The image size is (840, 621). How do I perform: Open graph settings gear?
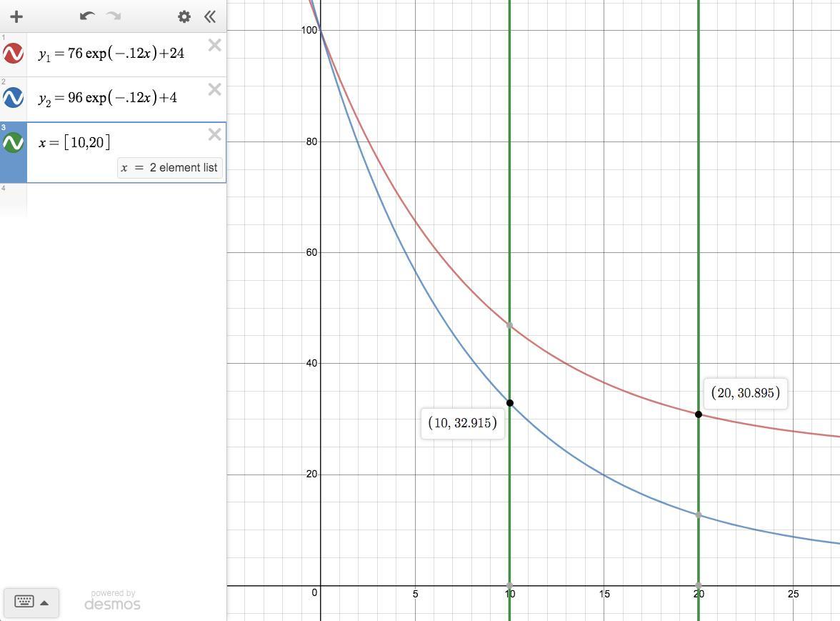point(184,16)
